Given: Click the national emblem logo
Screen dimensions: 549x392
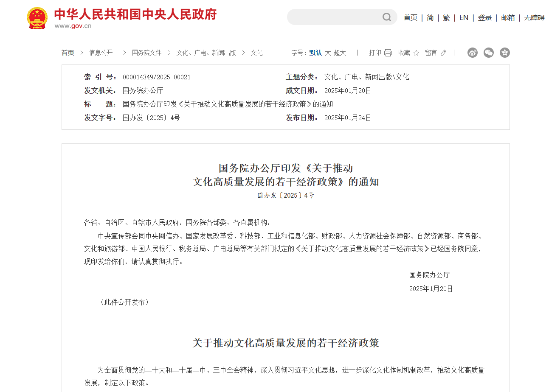Looking at the screenshot, I should pos(37,18).
